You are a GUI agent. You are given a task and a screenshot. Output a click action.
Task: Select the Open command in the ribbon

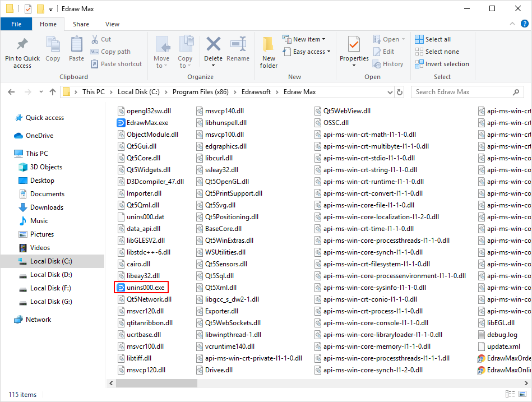(x=389, y=39)
